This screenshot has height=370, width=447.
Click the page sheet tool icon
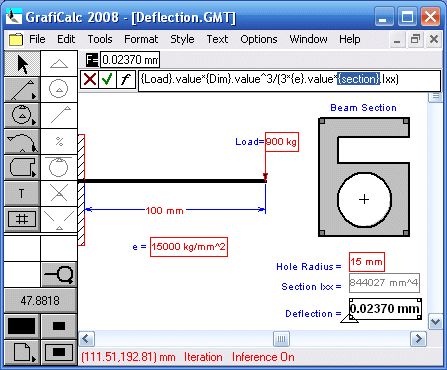[22, 352]
